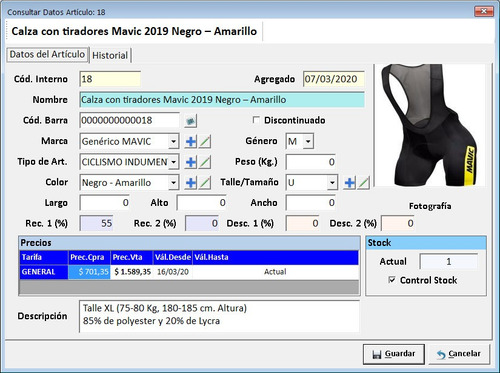Click the Rec. 1 (%) field

click(96, 223)
